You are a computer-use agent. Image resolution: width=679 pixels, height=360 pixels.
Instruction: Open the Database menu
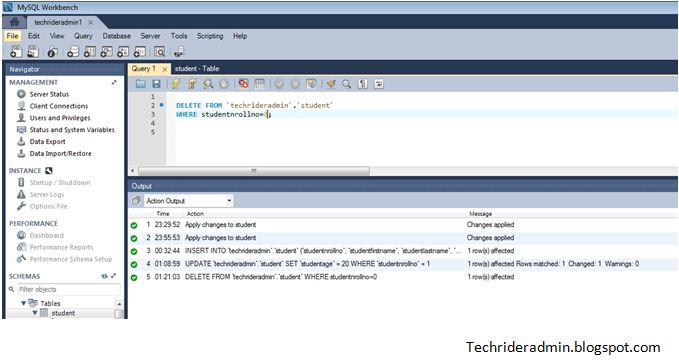[x=116, y=36]
